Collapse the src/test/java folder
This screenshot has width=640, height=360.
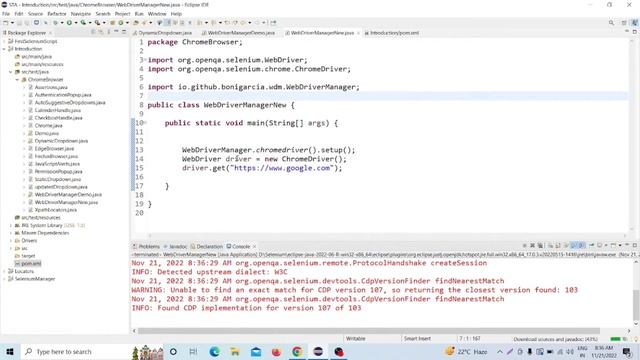11,72
